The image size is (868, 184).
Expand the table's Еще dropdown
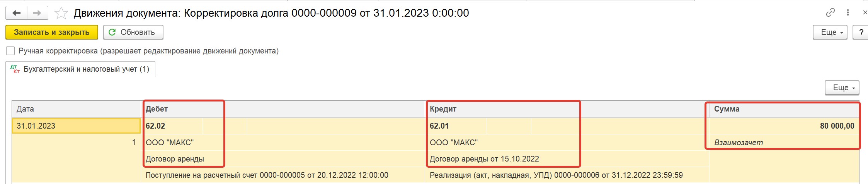click(842, 88)
